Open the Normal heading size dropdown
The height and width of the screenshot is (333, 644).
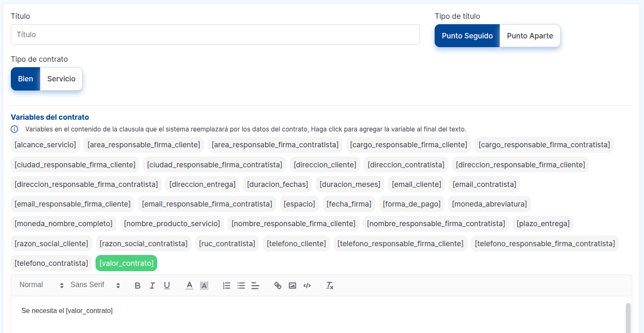[41, 285]
